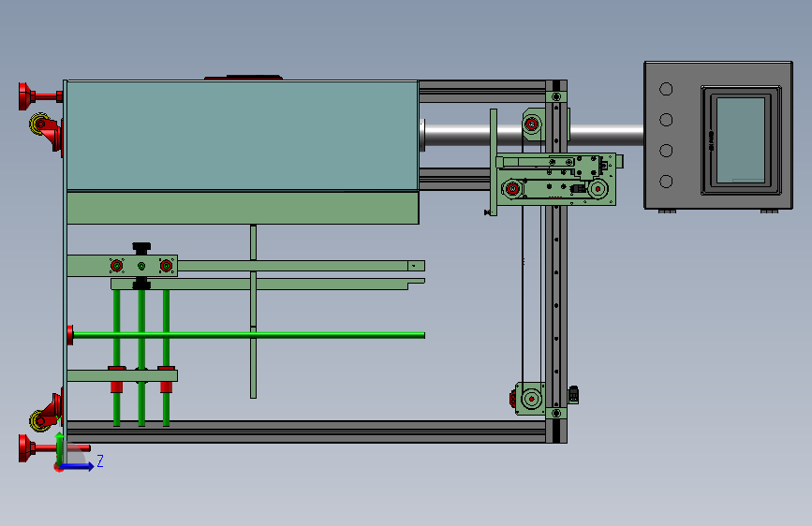This screenshot has width=812, height=526.
Task: Select the topmost round button on control box
Action: (666, 89)
